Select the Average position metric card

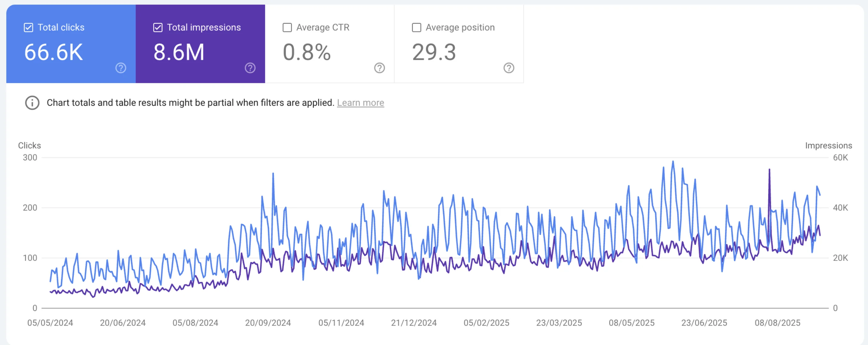tap(459, 44)
